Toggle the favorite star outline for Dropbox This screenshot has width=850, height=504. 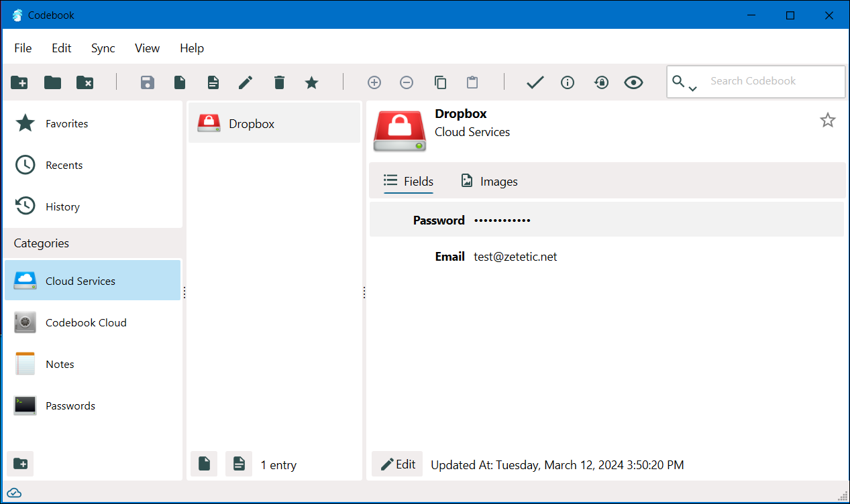pyautogui.click(x=828, y=121)
